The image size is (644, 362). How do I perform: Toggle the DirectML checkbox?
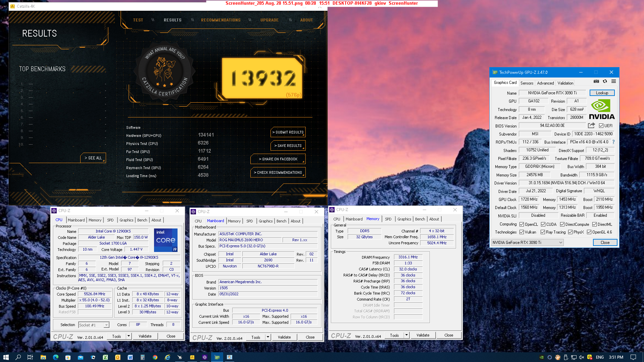click(594, 224)
